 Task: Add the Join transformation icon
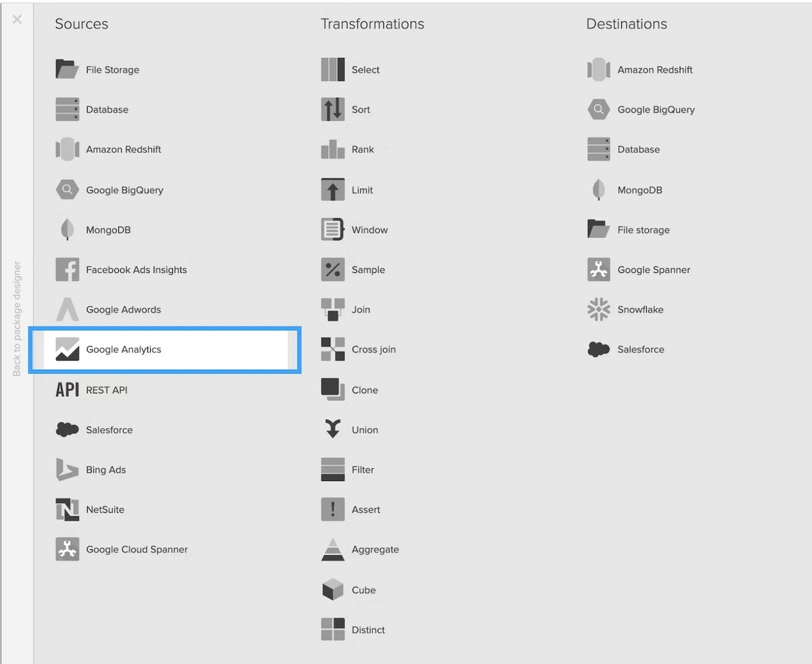(333, 310)
